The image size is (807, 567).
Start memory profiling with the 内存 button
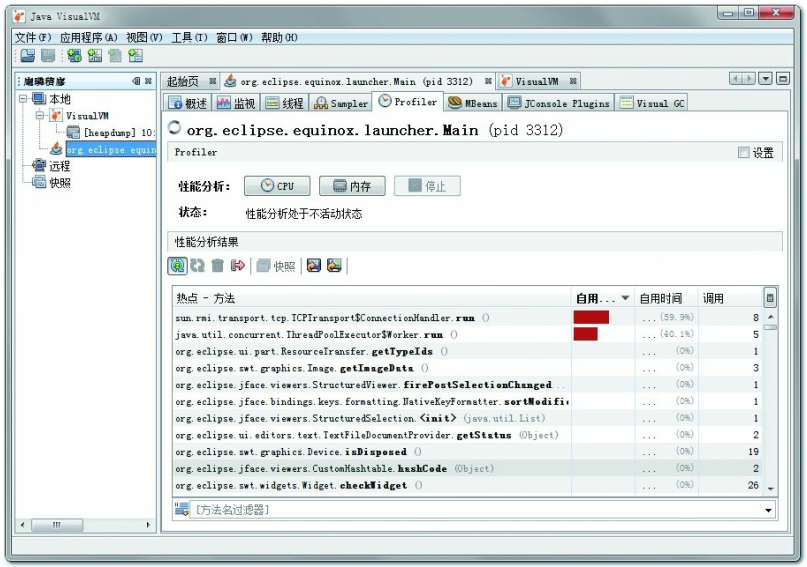(x=352, y=186)
